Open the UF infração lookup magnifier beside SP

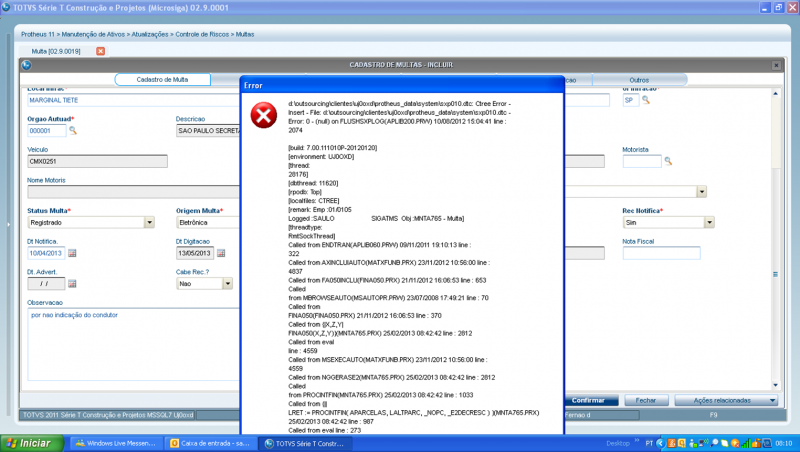point(646,100)
